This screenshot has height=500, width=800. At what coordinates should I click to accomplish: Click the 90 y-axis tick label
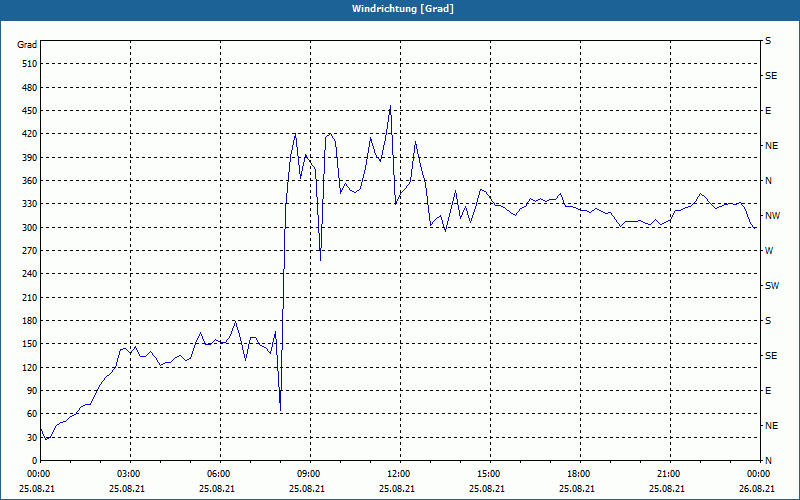click(32, 391)
